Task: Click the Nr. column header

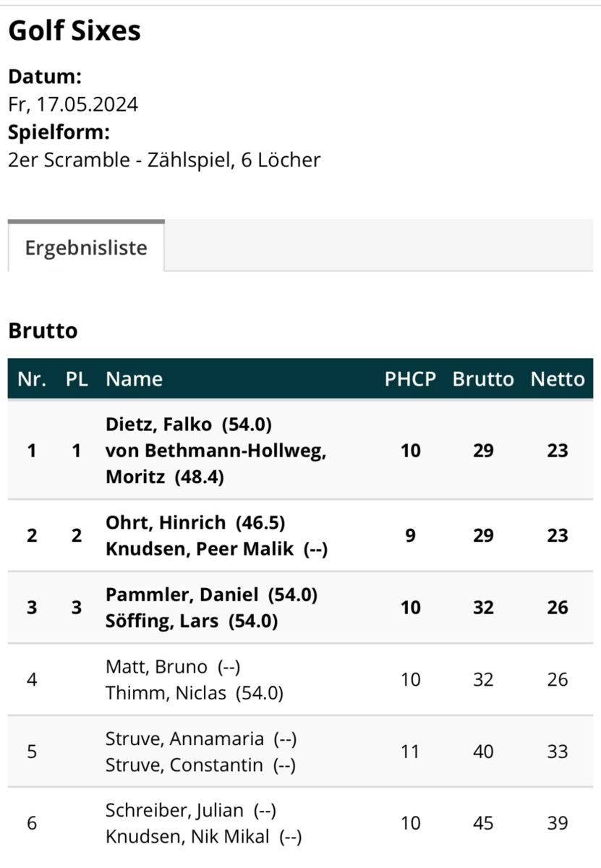Action: (x=32, y=379)
